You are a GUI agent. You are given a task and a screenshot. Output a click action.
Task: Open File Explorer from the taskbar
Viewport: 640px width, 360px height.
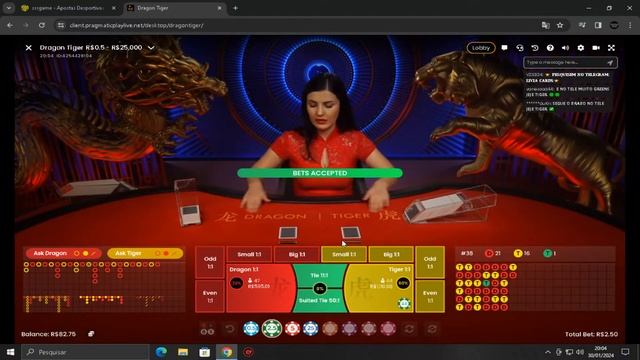point(183,352)
